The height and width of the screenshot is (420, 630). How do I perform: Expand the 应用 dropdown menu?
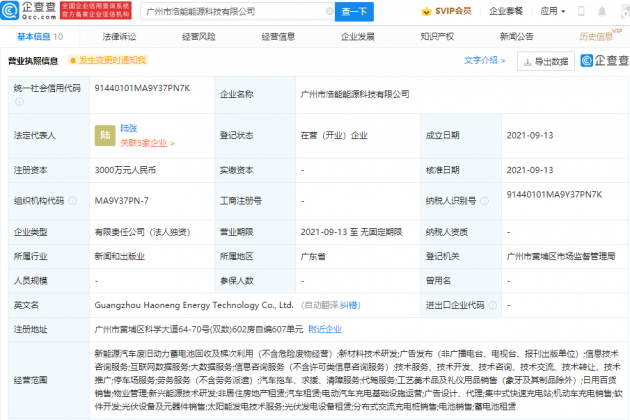[552, 11]
